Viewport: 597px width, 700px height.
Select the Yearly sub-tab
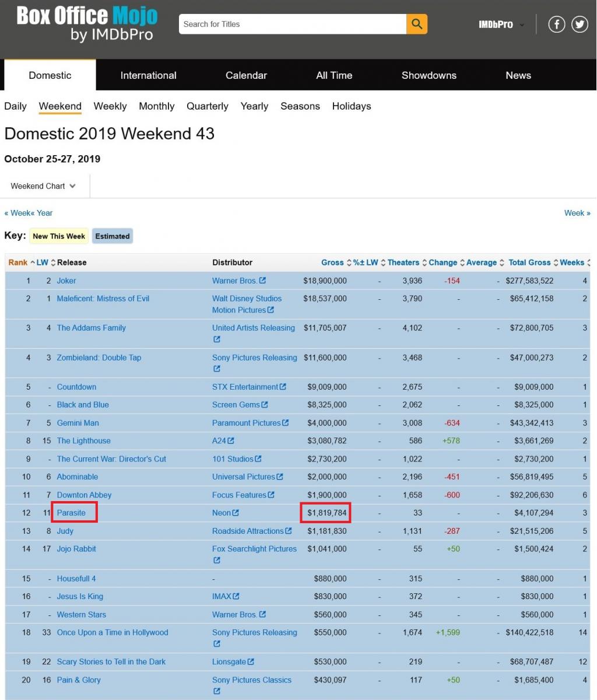[x=254, y=106]
